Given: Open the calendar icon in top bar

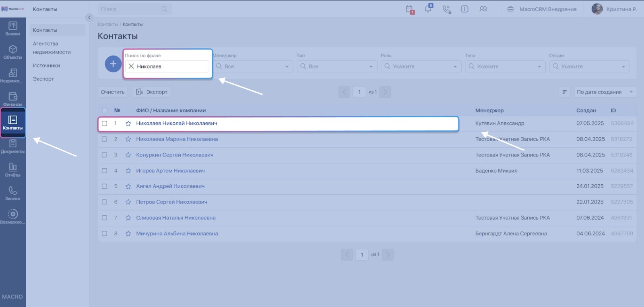Looking at the screenshot, I should pyautogui.click(x=409, y=9).
